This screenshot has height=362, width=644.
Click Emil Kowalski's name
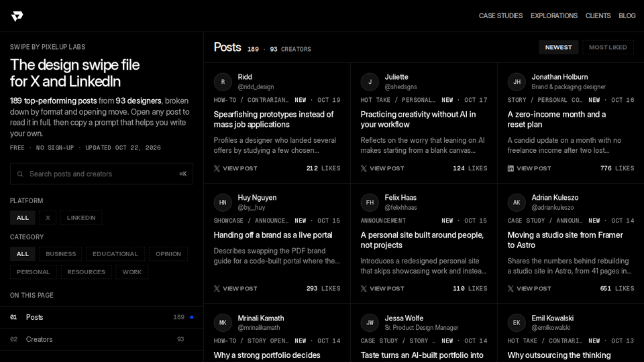(x=552, y=318)
